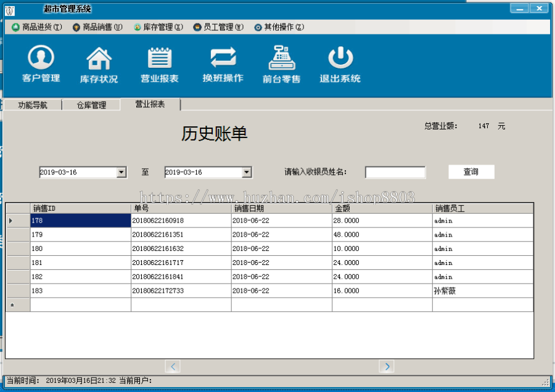Screen dimensions: 555x392
Task: Open 客户管理 customer management icon
Action: [40, 62]
